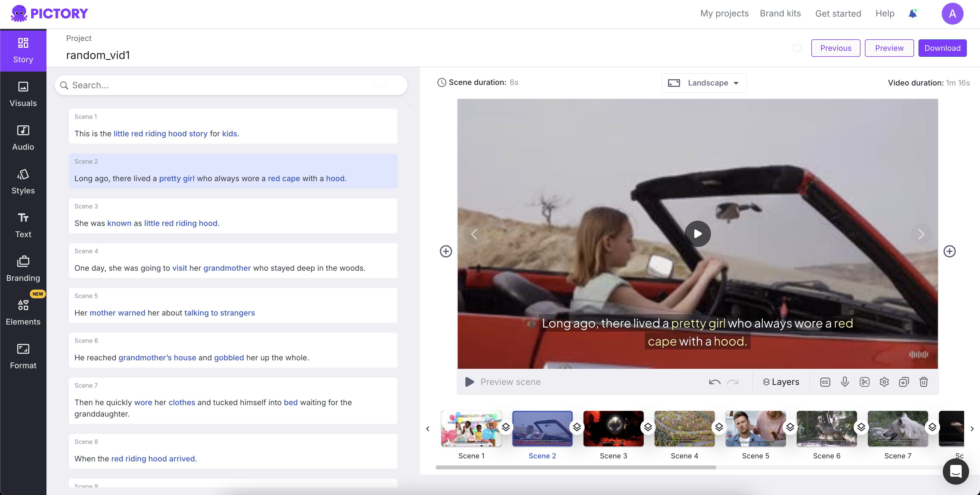Add a scene before the current one
This screenshot has height=495, width=980.
[x=446, y=251]
